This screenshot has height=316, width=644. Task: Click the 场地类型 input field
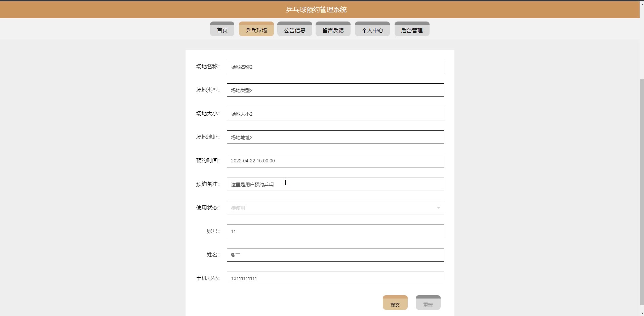click(x=335, y=90)
